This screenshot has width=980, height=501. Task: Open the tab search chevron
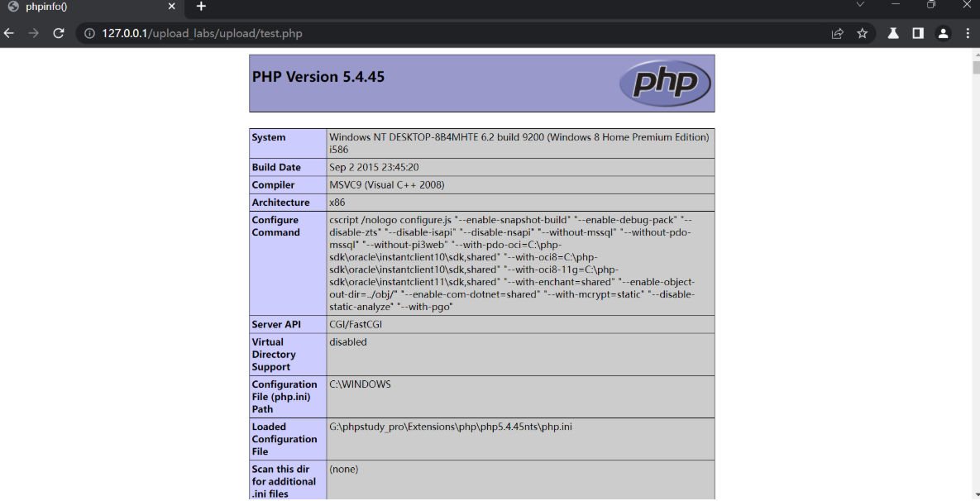pyautogui.click(x=860, y=4)
